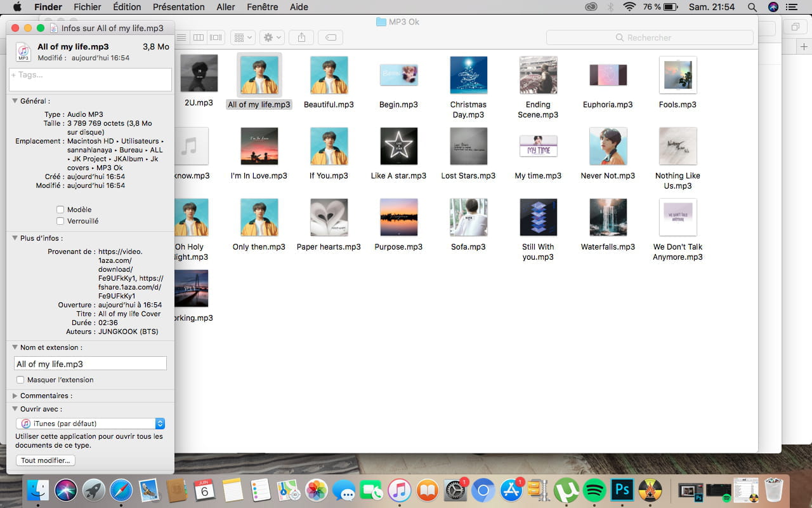Click the Tags field in info window
This screenshot has width=812, height=508.
pyautogui.click(x=90, y=79)
